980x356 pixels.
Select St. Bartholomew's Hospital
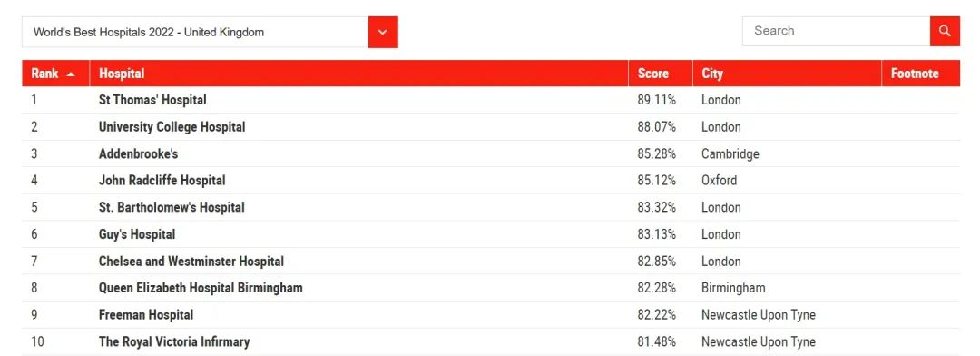(x=171, y=208)
